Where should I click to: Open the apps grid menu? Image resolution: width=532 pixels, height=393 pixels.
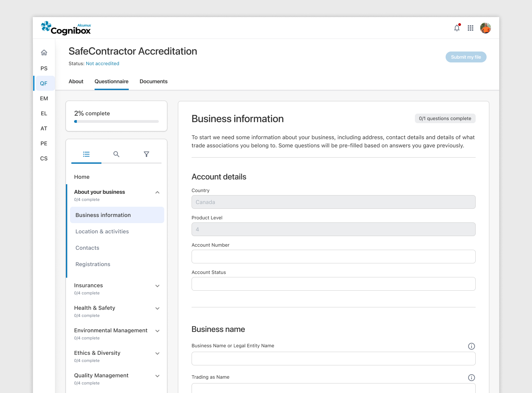(471, 28)
